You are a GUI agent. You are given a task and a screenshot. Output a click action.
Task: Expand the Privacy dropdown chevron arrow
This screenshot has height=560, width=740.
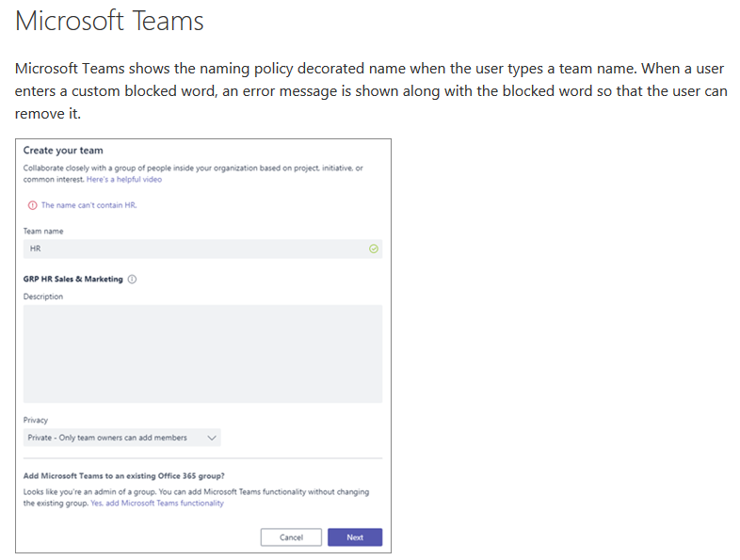(x=211, y=438)
